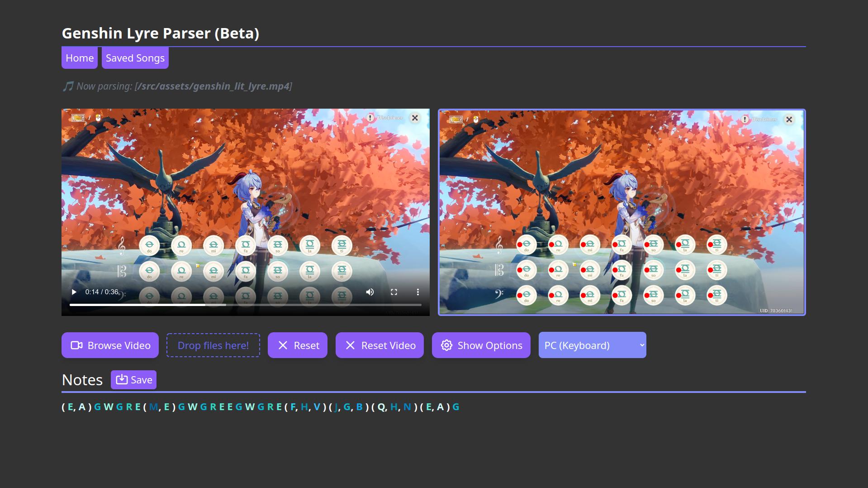Click the Browse Video button

110,345
